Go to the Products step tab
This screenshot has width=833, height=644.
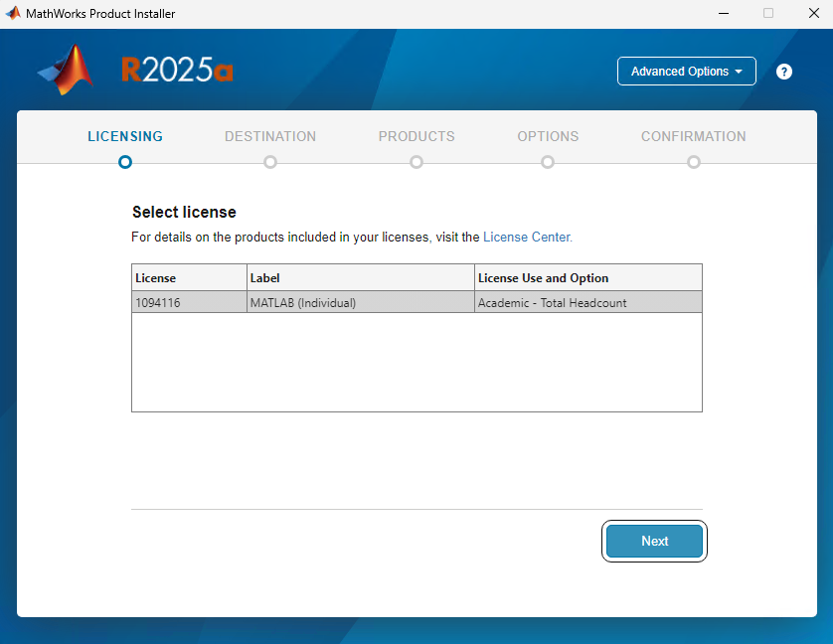coord(416,136)
